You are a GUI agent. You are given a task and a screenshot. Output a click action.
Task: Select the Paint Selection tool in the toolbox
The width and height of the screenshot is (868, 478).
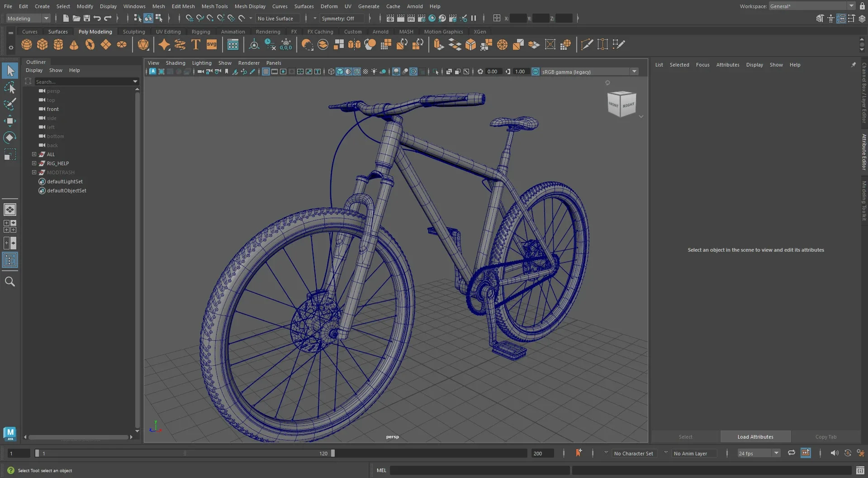[x=10, y=104]
